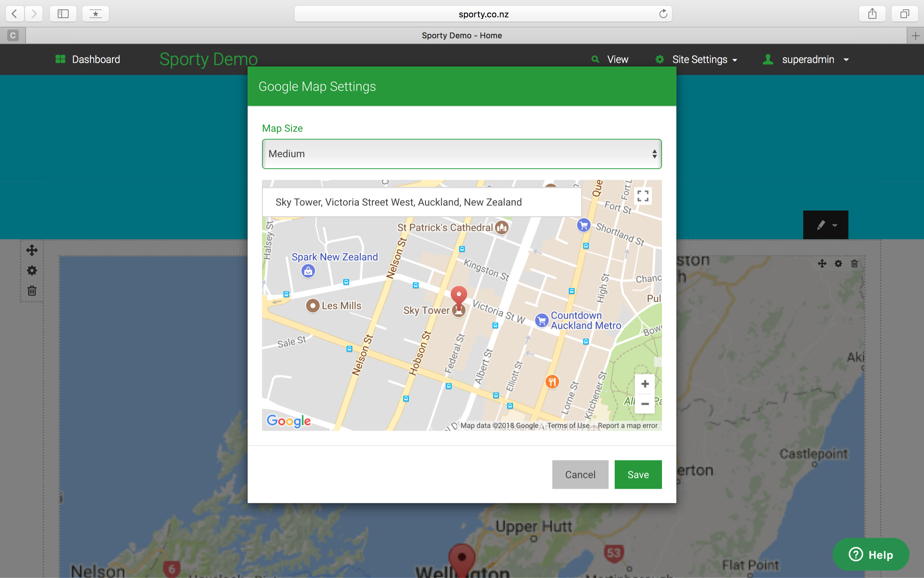This screenshot has height=578, width=924.
Task: Open the Terms of Use link
Action: tap(568, 426)
